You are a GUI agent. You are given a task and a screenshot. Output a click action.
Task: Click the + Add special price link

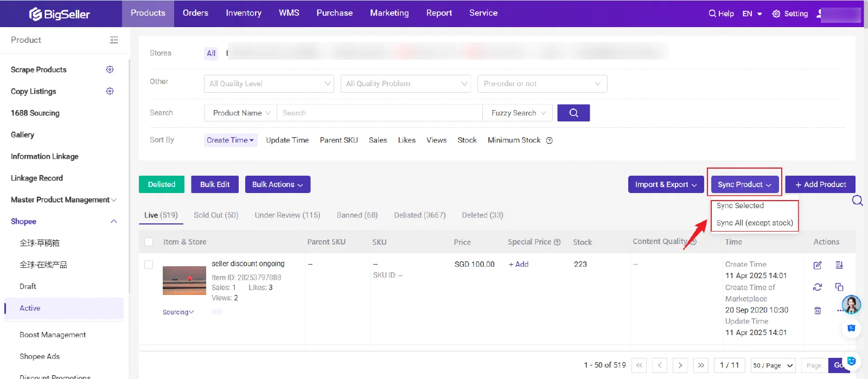click(519, 264)
